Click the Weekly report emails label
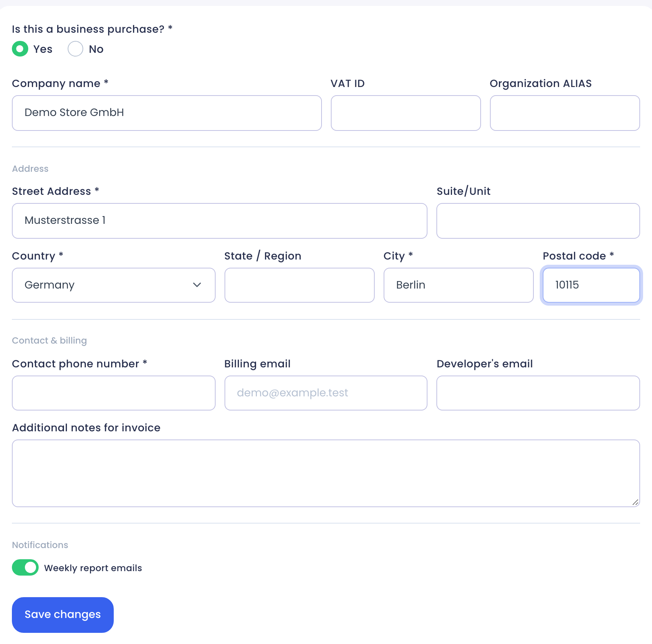 [93, 568]
